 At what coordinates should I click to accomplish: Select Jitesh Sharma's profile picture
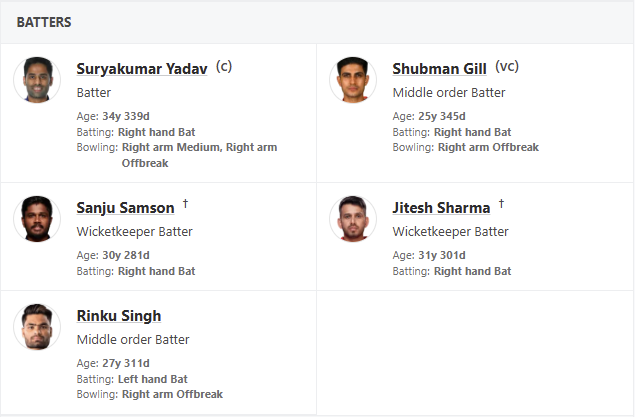pos(353,218)
